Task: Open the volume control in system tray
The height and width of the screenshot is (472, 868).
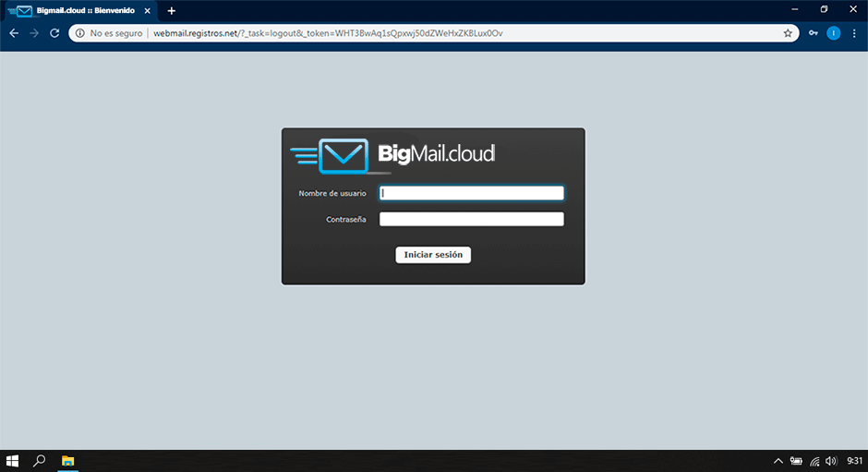Action: tap(831, 460)
